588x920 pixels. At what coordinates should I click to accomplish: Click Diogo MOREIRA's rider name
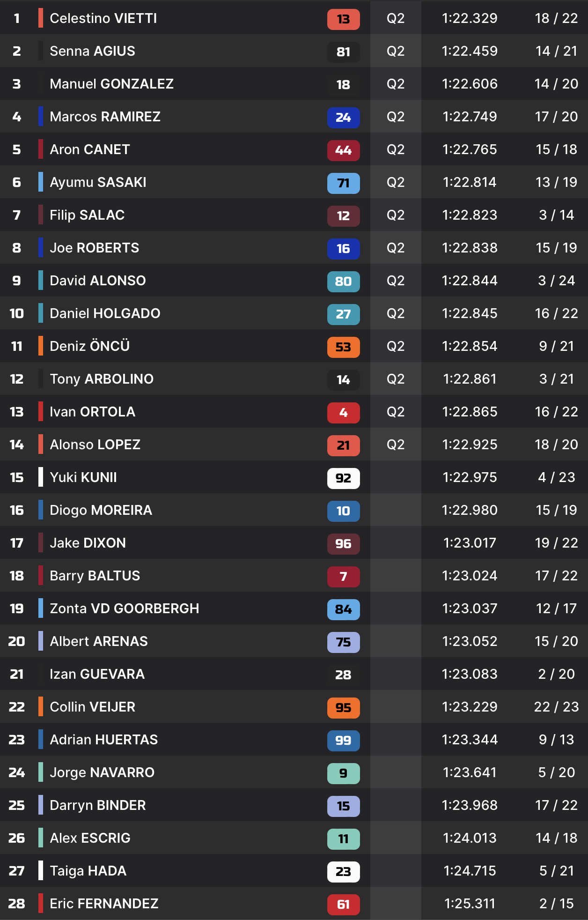coord(101,510)
